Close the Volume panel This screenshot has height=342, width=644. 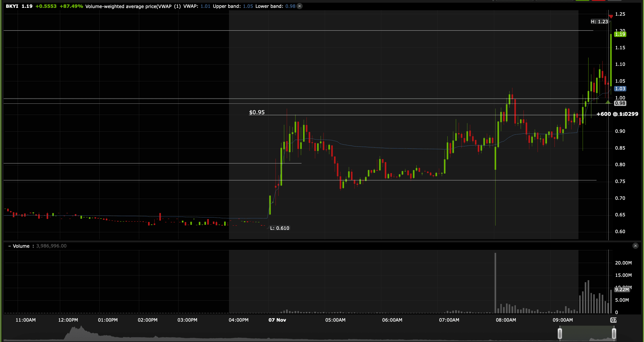pos(635,246)
